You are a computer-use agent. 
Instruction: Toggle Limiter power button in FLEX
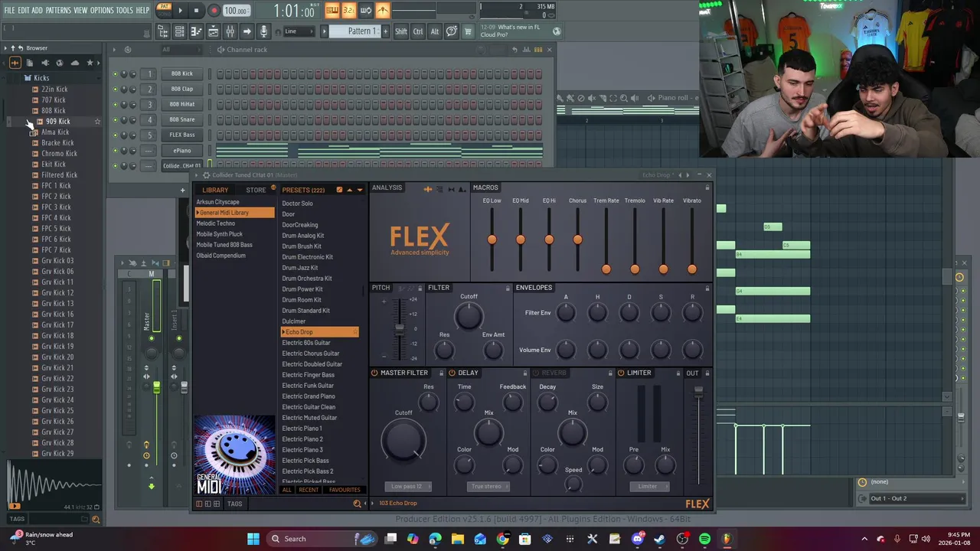click(621, 373)
